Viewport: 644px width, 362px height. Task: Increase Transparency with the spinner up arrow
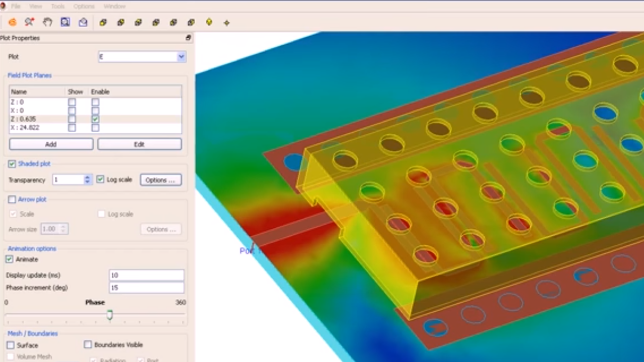click(88, 177)
